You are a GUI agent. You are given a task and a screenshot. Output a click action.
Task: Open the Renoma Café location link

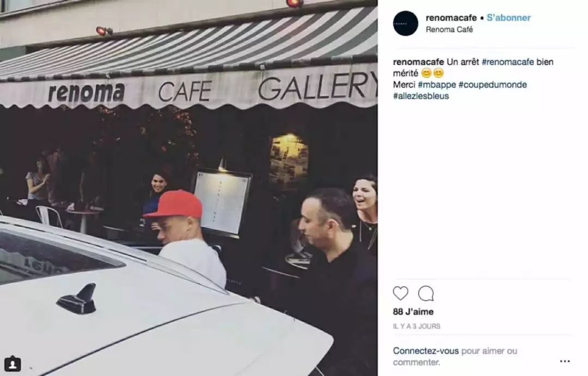(449, 29)
